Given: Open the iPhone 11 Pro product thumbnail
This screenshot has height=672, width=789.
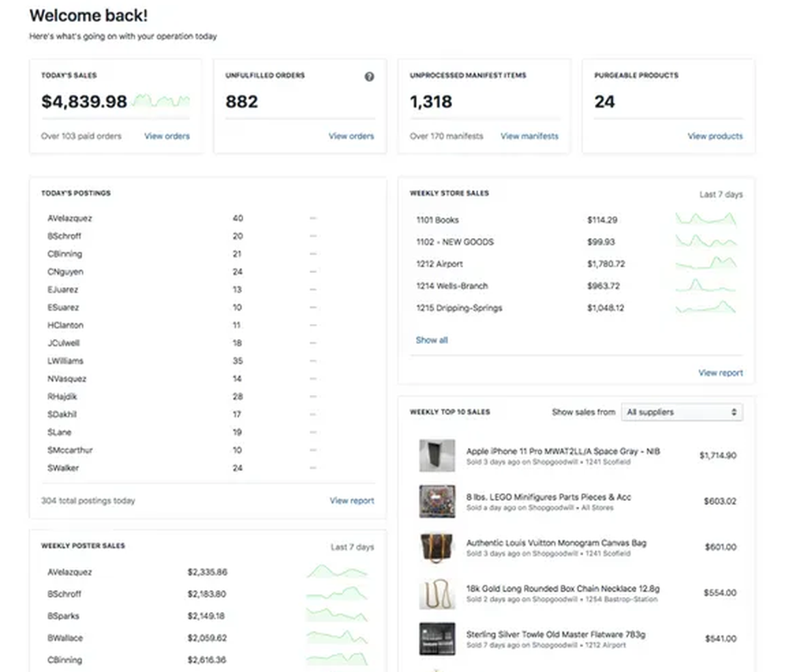Looking at the screenshot, I should point(437,455).
